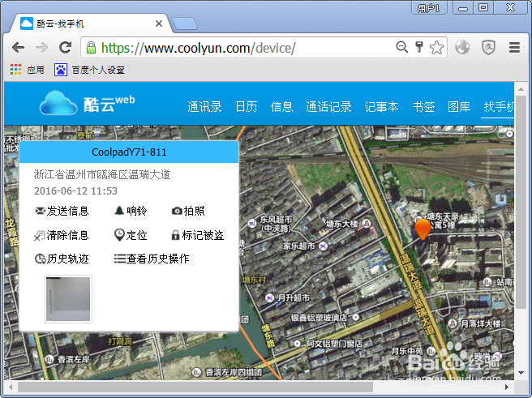The width and height of the screenshot is (532, 398).
Task: Click the 家乐超市 map marker icon
Action: [x=324, y=246]
